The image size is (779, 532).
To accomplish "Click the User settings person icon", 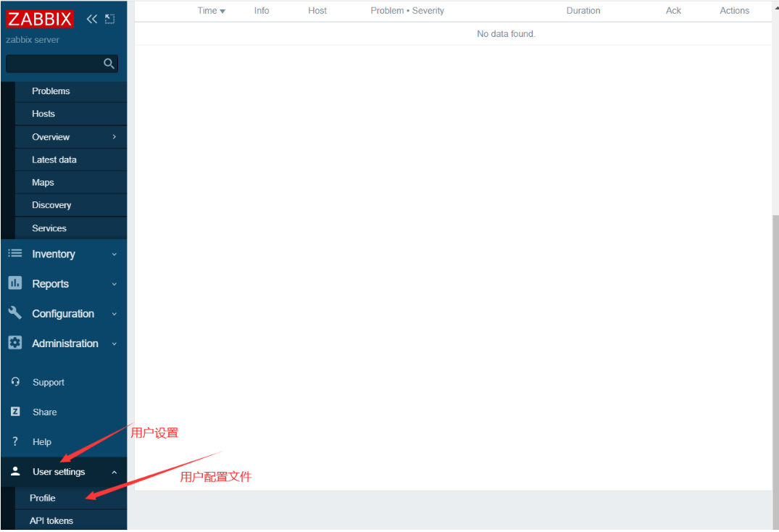I will coord(15,471).
